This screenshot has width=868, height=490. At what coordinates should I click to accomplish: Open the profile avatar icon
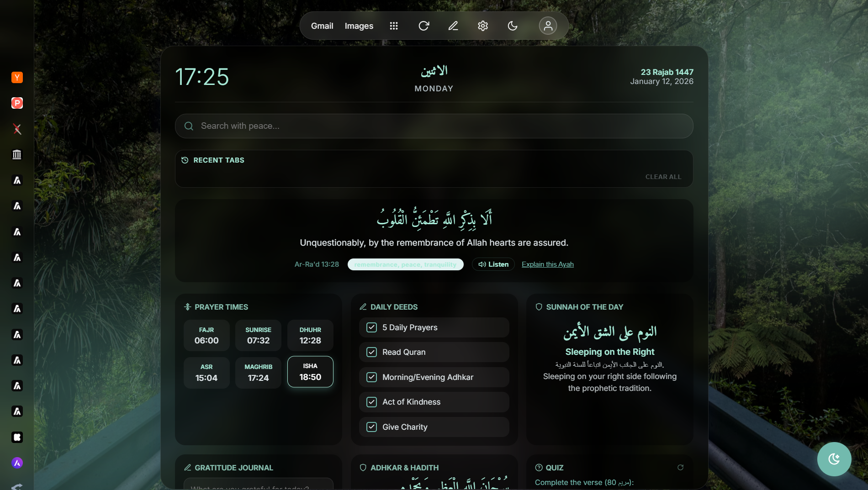coord(548,26)
